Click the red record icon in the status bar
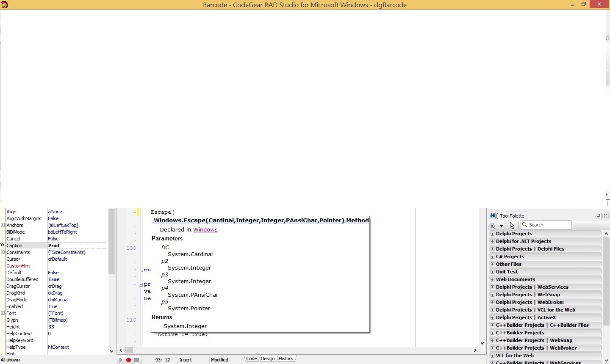Viewport: 610px width, 364px height. (128, 360)
